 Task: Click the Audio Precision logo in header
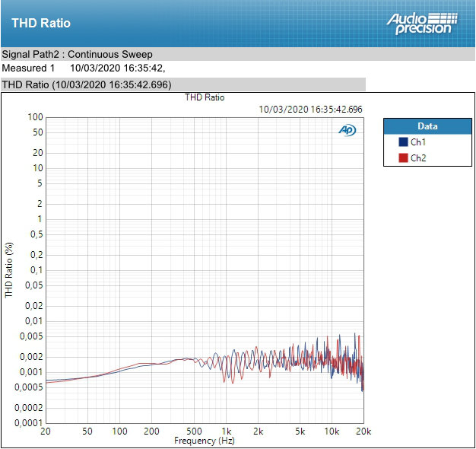(x=422, y=23)
